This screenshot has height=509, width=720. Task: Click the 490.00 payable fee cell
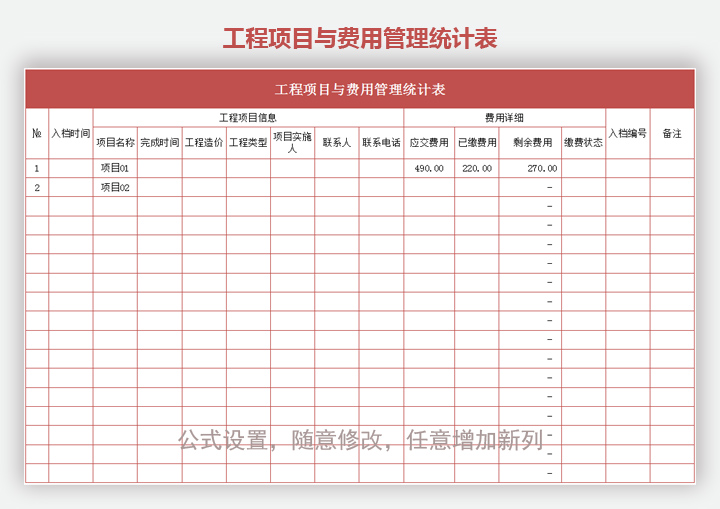(x=429, y=168)
